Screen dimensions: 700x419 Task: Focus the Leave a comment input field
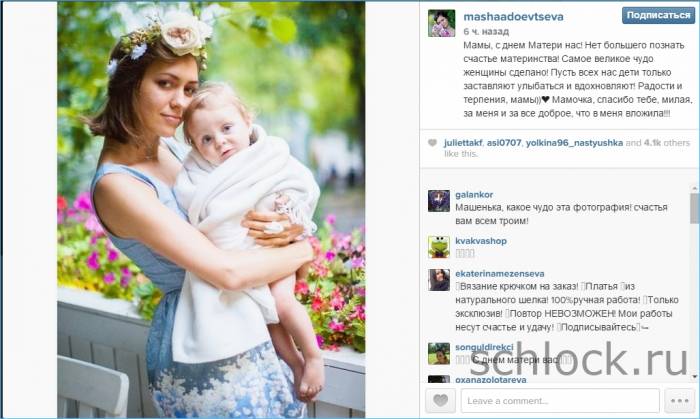[x=560, y=400]
